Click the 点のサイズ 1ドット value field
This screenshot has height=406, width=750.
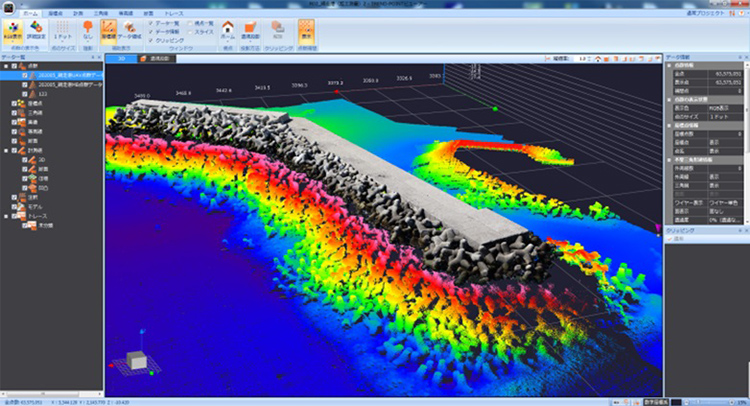tap(725, 117)
